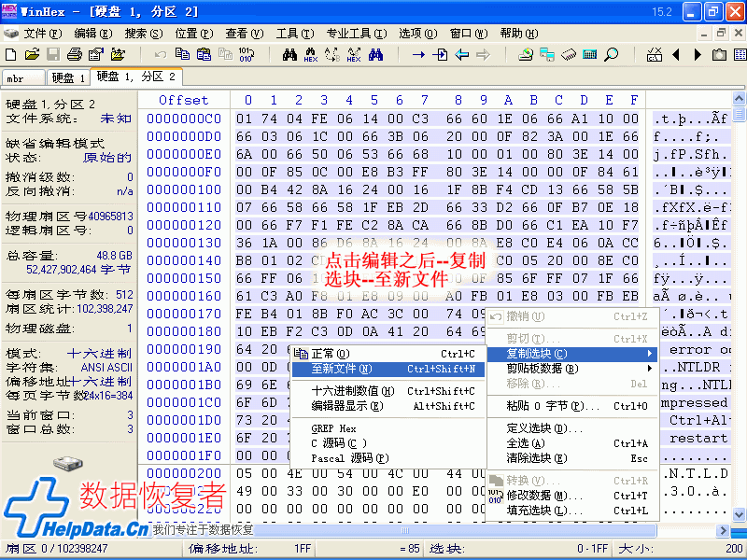Click the Clone disk toolbar icon
The image size is (747, 560).
(x=547, y=54)
